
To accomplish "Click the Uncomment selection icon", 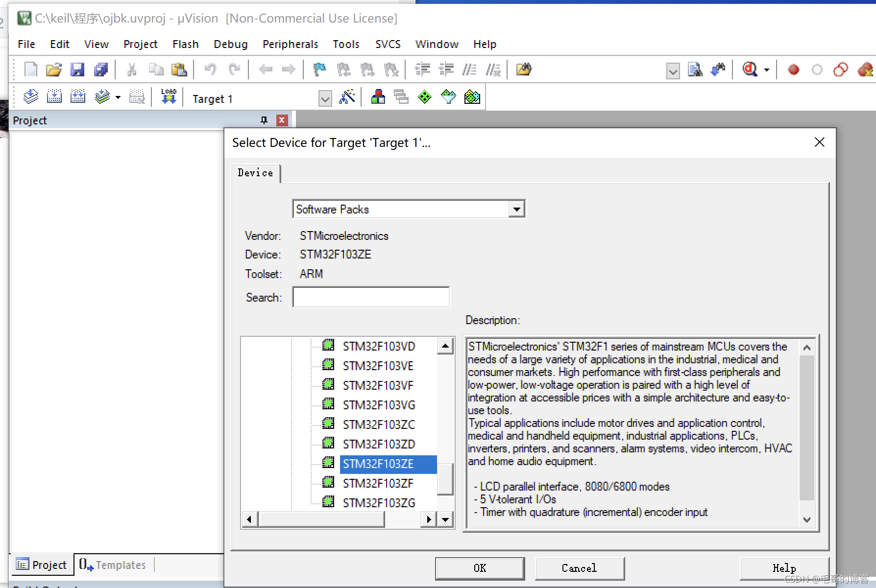I will pyautogui.click(x=493, y=70).
